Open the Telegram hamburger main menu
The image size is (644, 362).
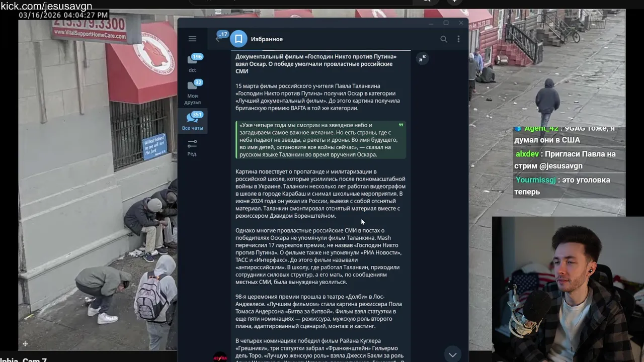192,39
